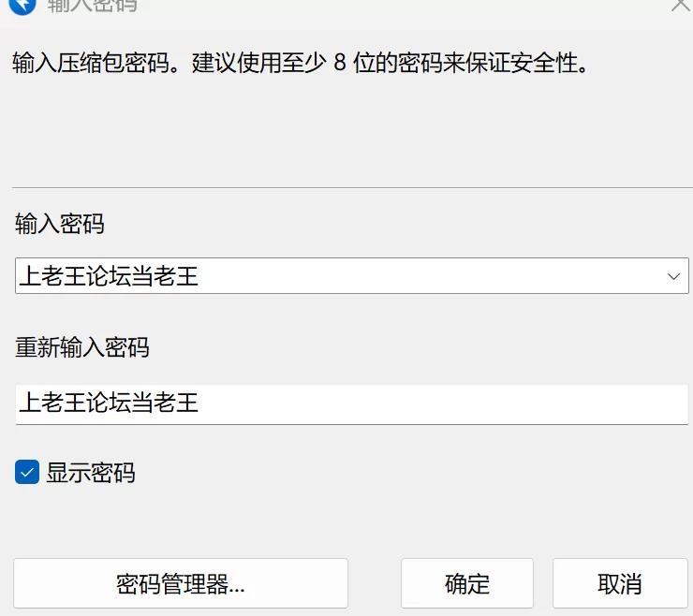Open the 密码管理器... button
Screen dimensions: 693x616
click(x=181, y=583)
